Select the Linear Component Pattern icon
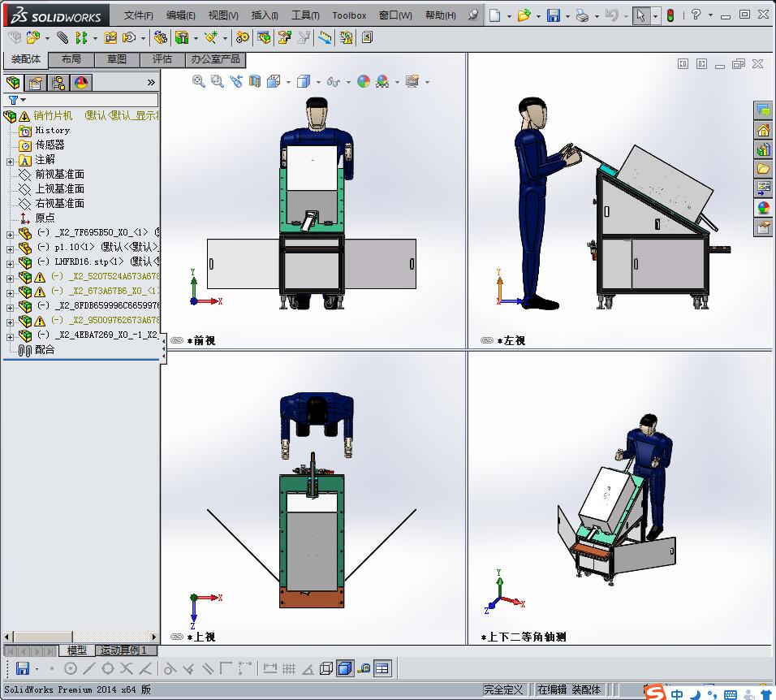This screenshot has height=700, width=776. click(x=81, y=37)
